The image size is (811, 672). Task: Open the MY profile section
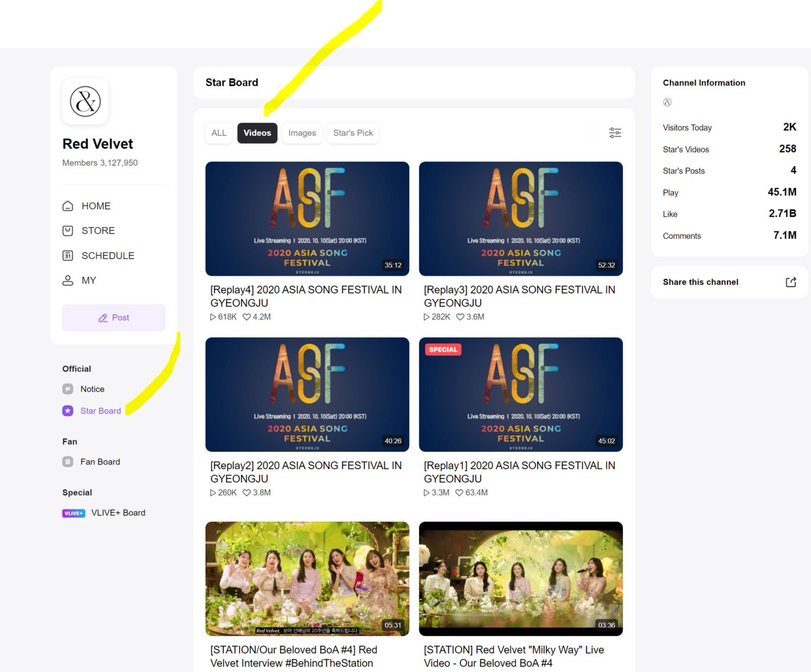(x=79, y=281)
